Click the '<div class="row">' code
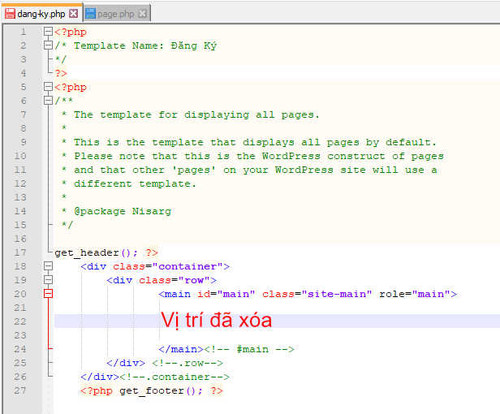The image size is (500, 414). pos(161,280)
